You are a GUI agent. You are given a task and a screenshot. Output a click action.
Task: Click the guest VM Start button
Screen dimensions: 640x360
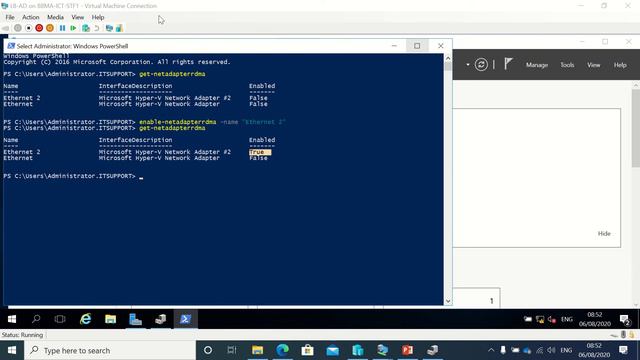point(12,319)
